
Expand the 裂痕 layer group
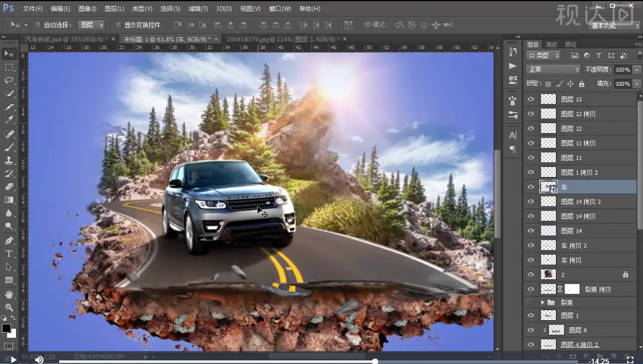click(542, 302)
